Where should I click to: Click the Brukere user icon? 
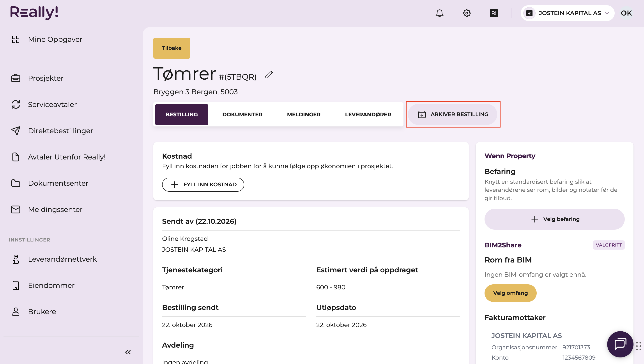[16, 311]
